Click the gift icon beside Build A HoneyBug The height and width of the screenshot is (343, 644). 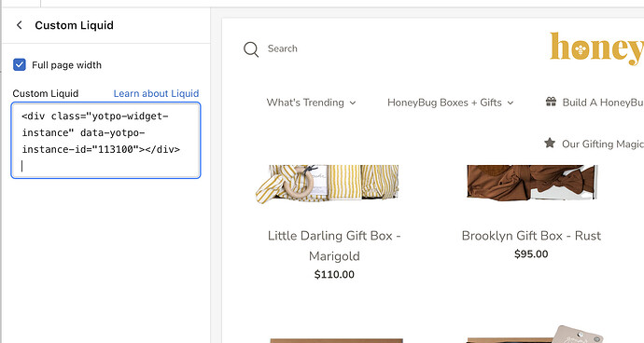click(551, 102)
